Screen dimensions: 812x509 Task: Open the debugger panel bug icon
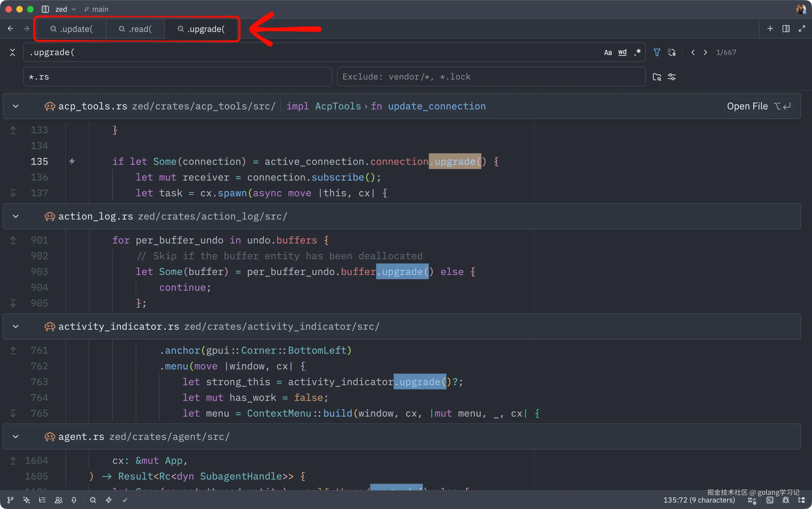[786, 500]
